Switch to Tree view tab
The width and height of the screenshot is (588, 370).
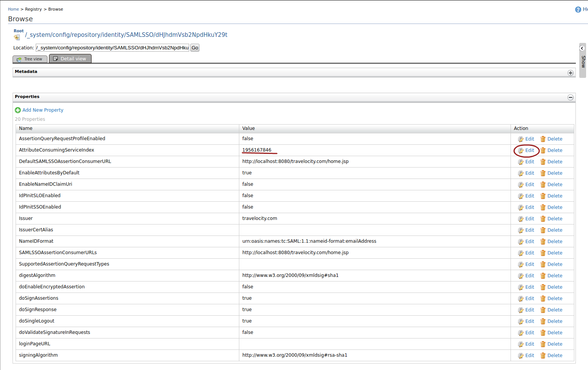tap(30, 59)
